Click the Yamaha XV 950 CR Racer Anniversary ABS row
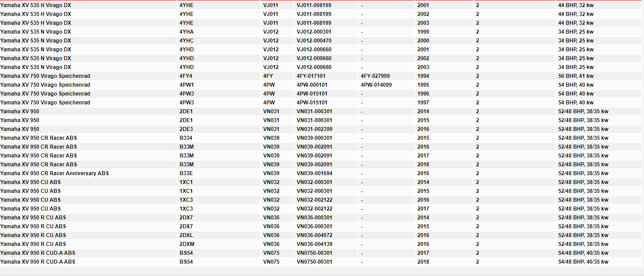Image resolution: width=644 pixels, height=276 pixels. pyautogui.click(x=54, y=173)
